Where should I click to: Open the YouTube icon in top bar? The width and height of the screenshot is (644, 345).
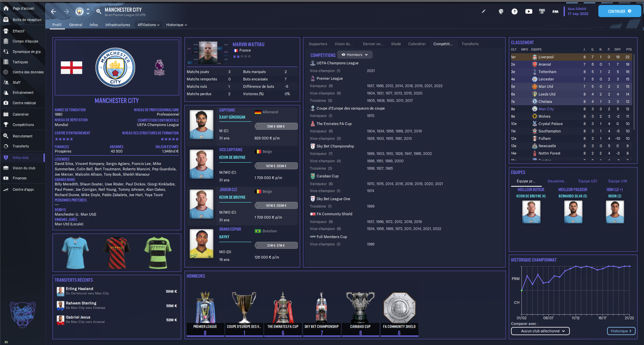[528, 12]
